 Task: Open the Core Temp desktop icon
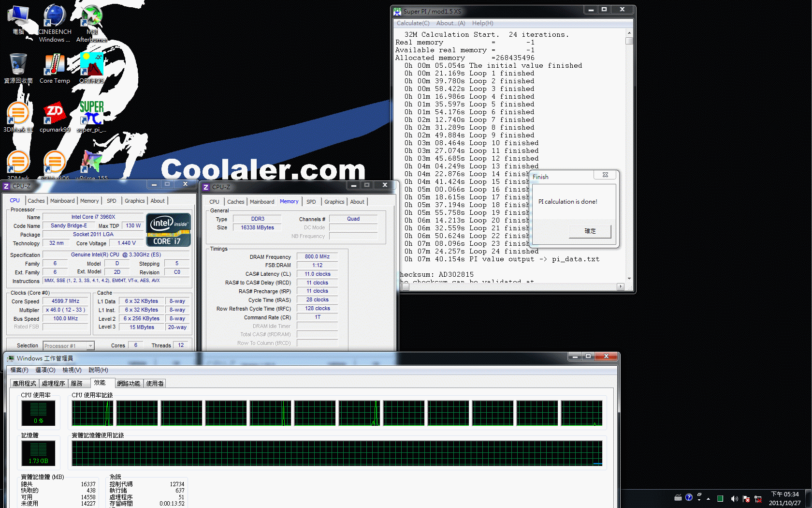pyautogui.click(x=55, y=68)
